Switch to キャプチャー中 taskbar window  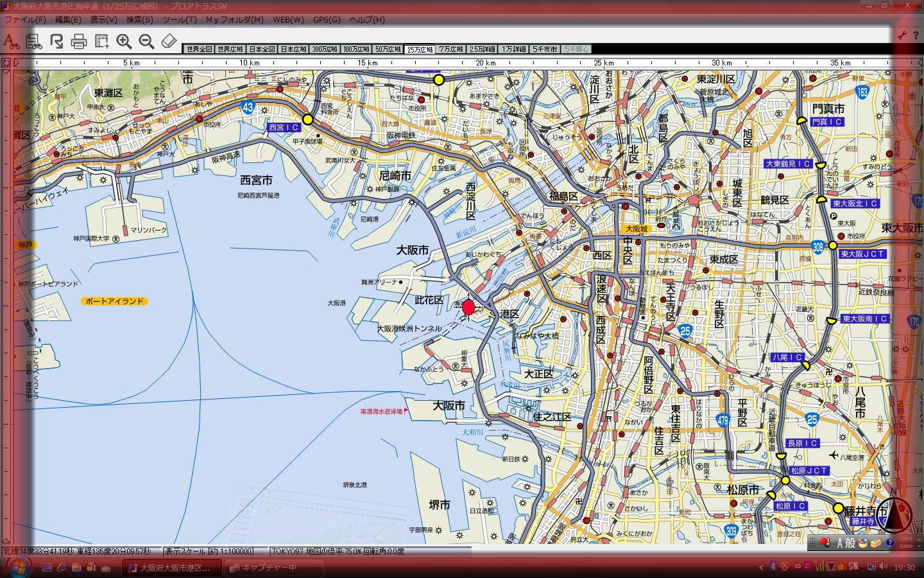(x=263, y=568)
